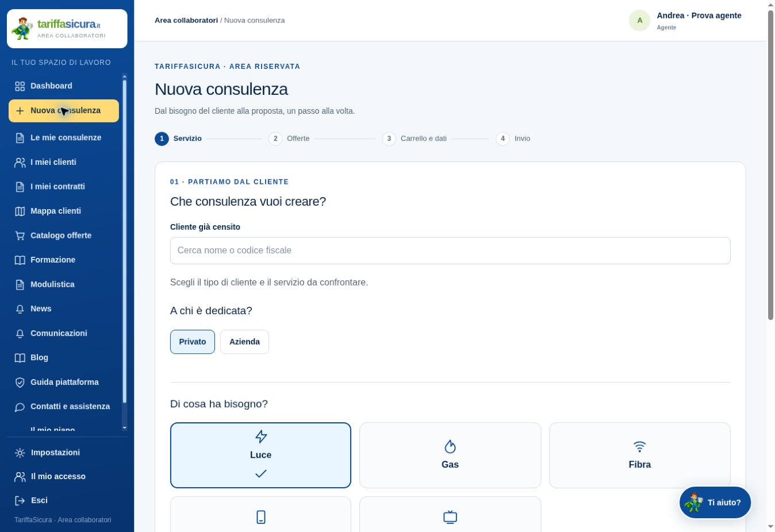Open Andrea · Prova agente profile

point(685,20)
